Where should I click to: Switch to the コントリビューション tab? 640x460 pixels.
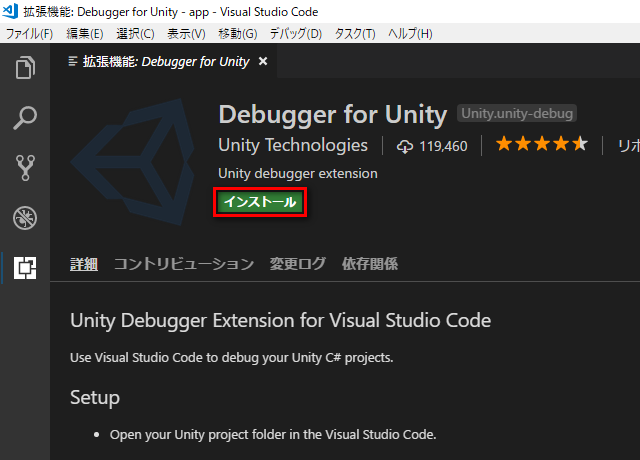coord(184,264)
